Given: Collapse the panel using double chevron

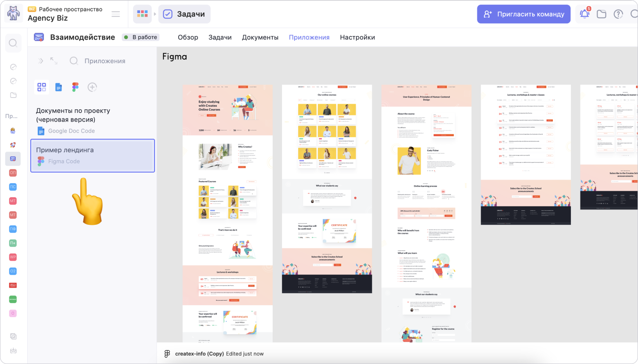Looking at the screenshot, I should pyautogui.click(x=41, y=61).
